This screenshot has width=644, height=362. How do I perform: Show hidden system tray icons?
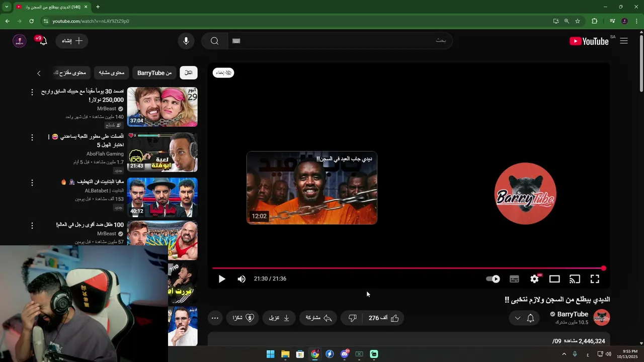[x=563, y=354]
